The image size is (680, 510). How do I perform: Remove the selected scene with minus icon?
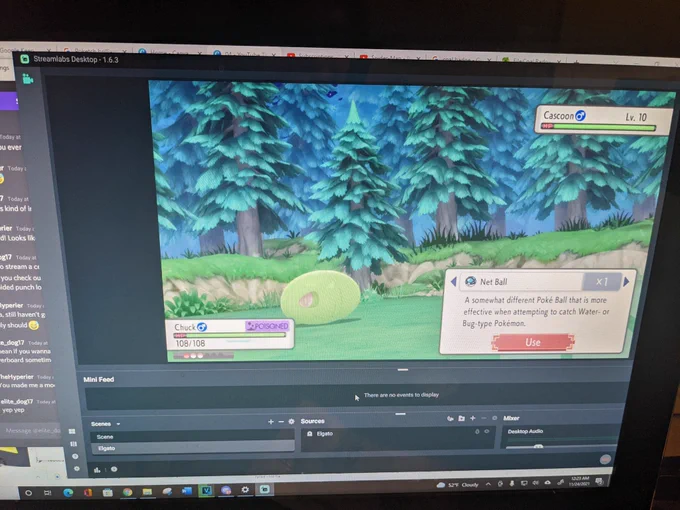[281, 422]
